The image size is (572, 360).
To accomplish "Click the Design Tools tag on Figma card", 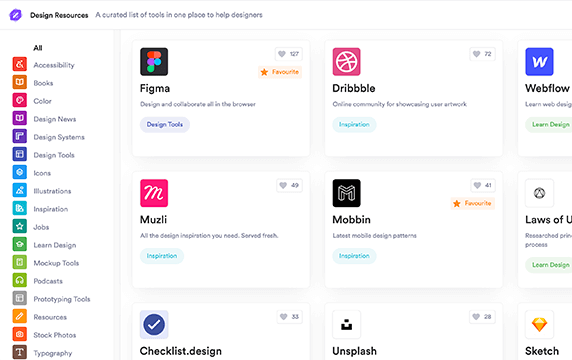I will 165,124.
